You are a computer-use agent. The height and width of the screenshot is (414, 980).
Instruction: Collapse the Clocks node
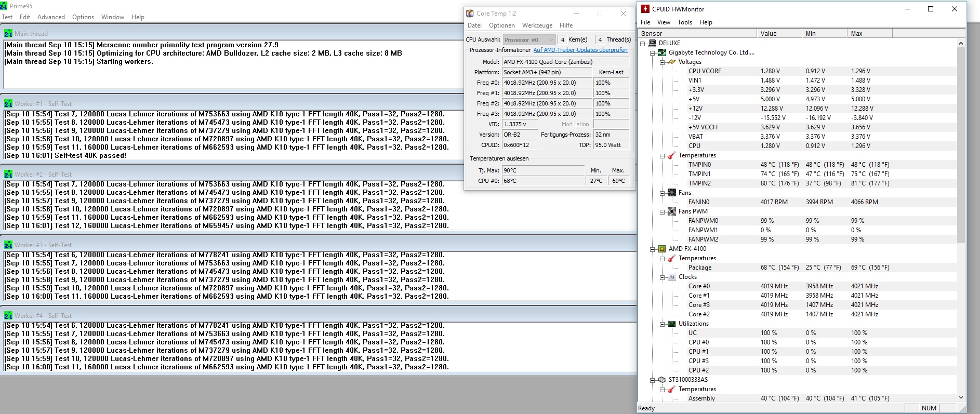663,277
